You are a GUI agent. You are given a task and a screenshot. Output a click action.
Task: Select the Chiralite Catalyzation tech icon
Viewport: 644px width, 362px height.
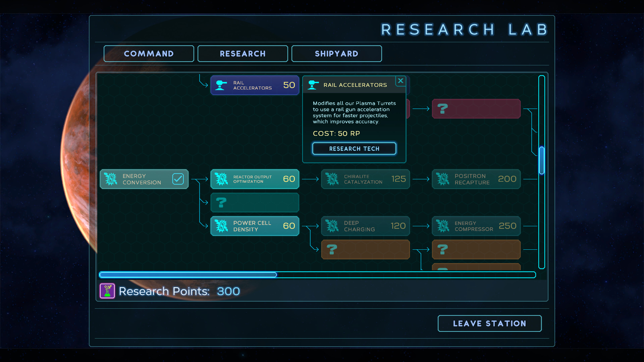click(332, 179)
